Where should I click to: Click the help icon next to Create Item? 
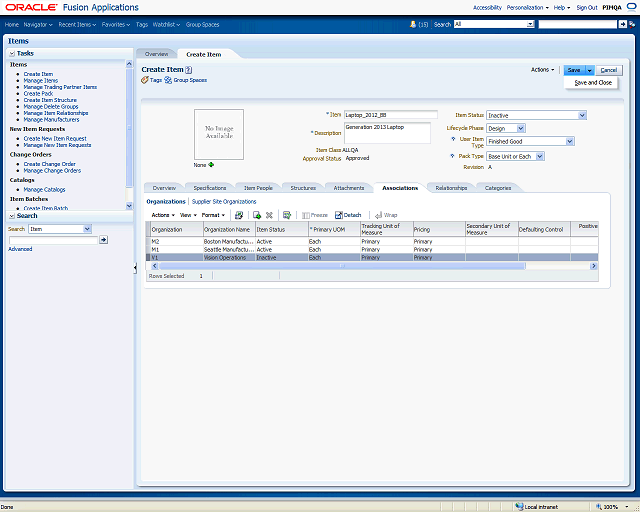pyautogui.click(x=188, y=69)
